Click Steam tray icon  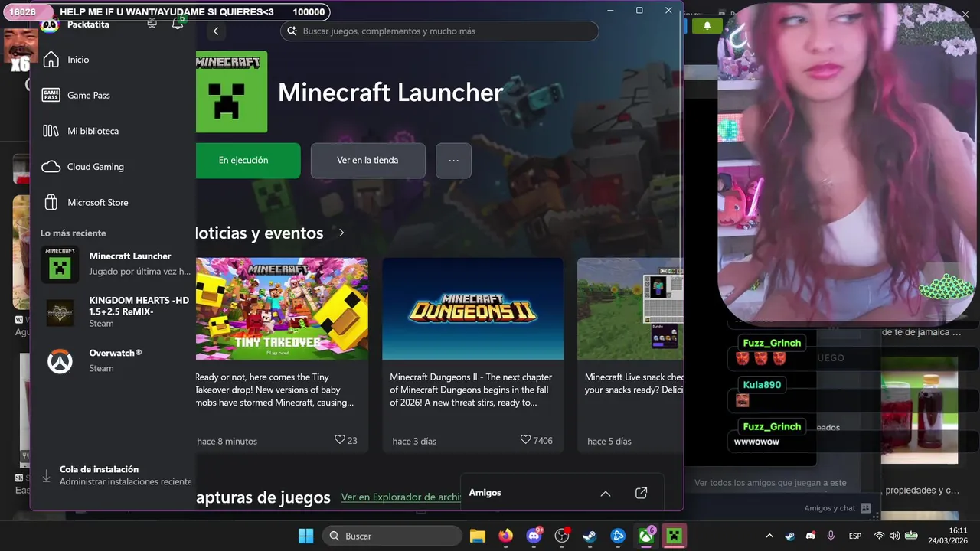pyautogui.click(x=790, y=536)
